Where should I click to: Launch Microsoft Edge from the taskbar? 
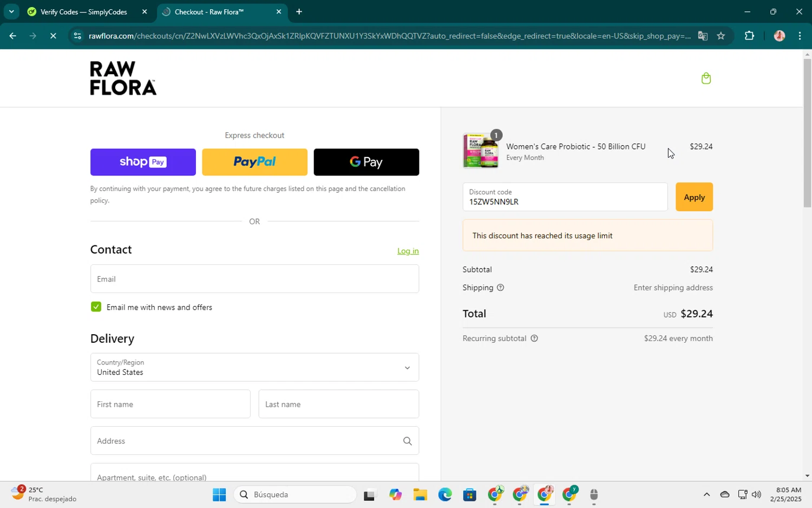(445, 494)
